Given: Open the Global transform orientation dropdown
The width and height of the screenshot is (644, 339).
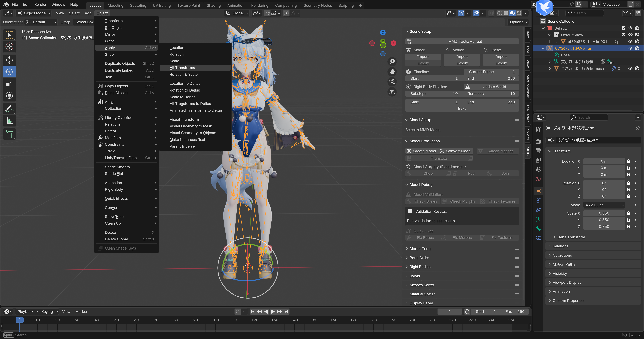Looking at the screenshot, I should tap(237, 13).
